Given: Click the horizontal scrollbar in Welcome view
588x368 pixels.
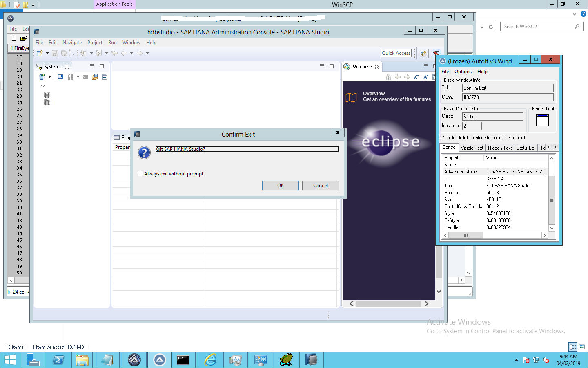Looking at the screenshot, I should (389, 303).
